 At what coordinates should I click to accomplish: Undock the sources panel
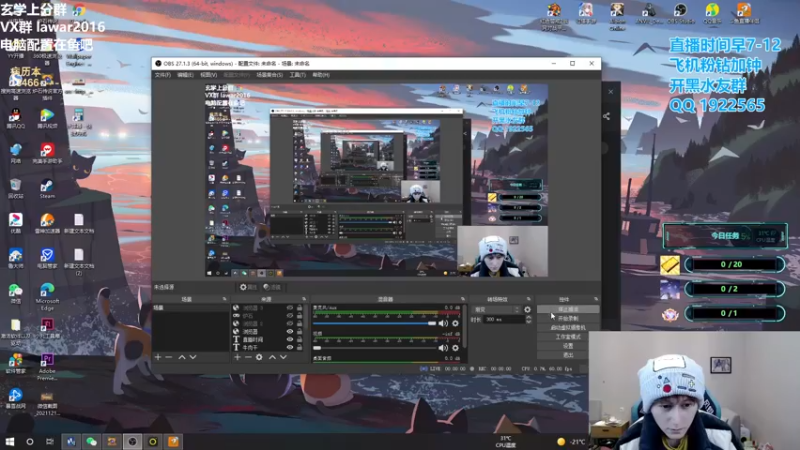click(304, 299)
